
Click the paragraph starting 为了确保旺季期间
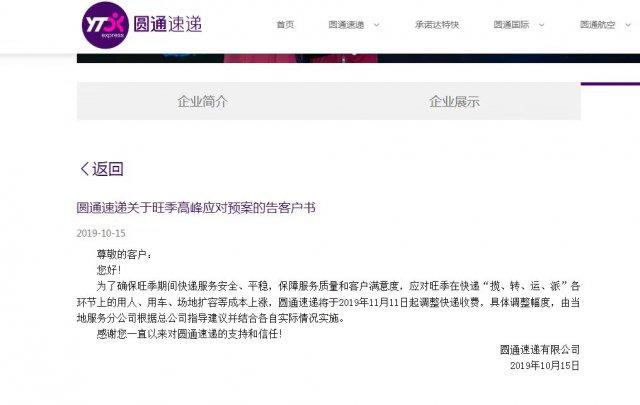tap(329, 302)
